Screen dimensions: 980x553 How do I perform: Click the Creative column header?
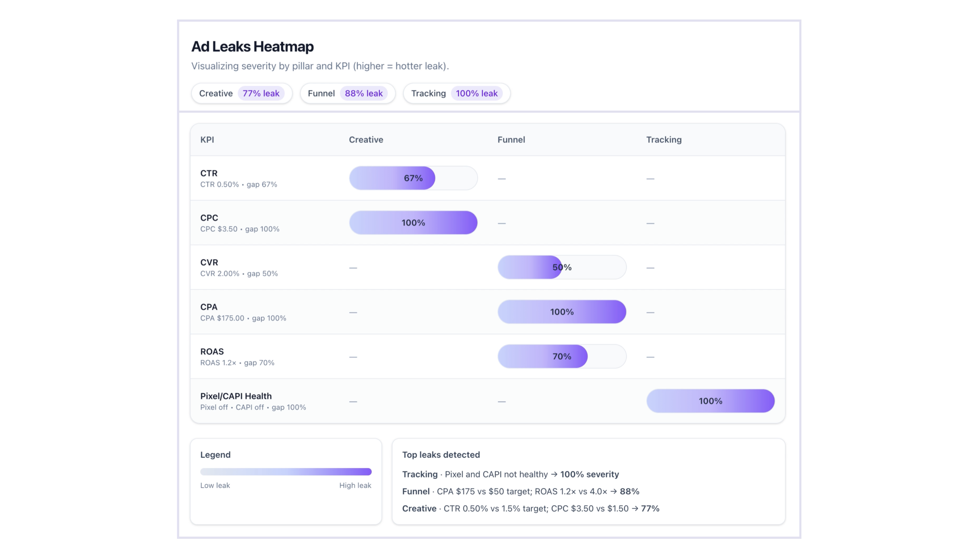(366, 140)
